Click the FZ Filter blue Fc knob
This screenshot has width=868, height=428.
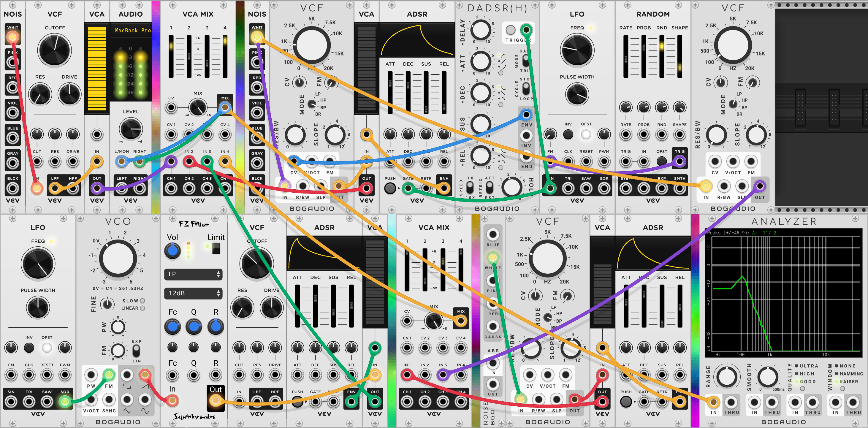(172, 327)
